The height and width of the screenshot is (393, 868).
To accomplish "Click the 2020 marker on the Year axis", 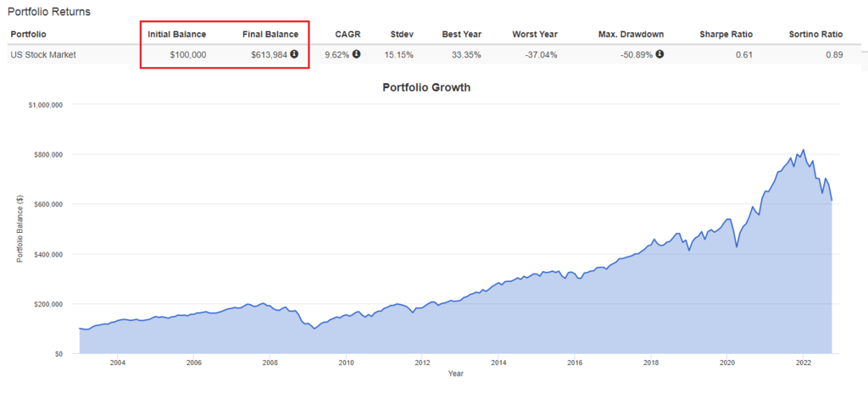I will click(x=726, y=363).
